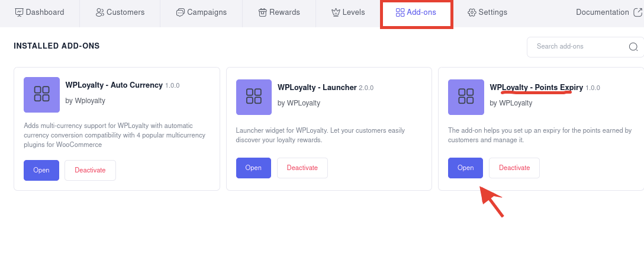644x272 pixels.
Task: Click the Launcher add-on grid icon
Action: tap(254, 97)
